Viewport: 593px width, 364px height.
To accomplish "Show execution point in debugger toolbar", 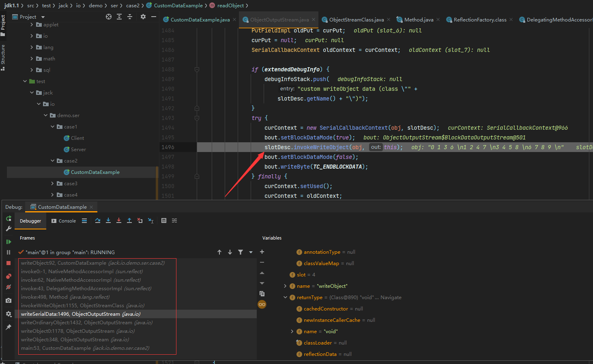I will coord(84,221).
